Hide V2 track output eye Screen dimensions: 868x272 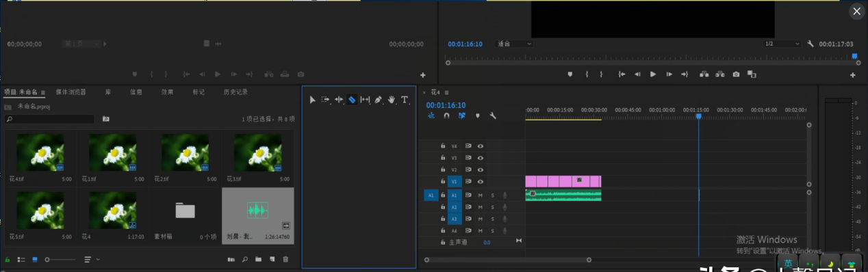point(481,169)
